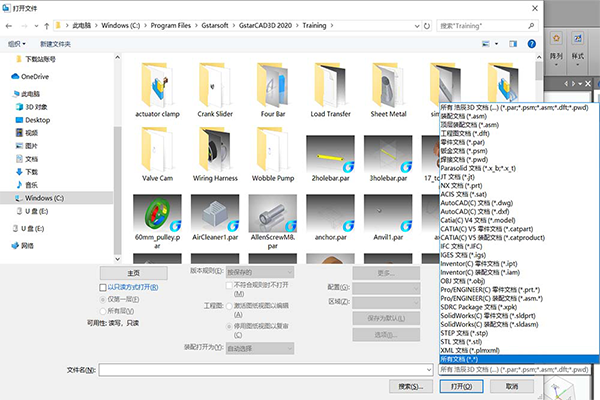Select the Valve Cam folder
The height and width of the screenshot is (400, 600).
[157, 155]
